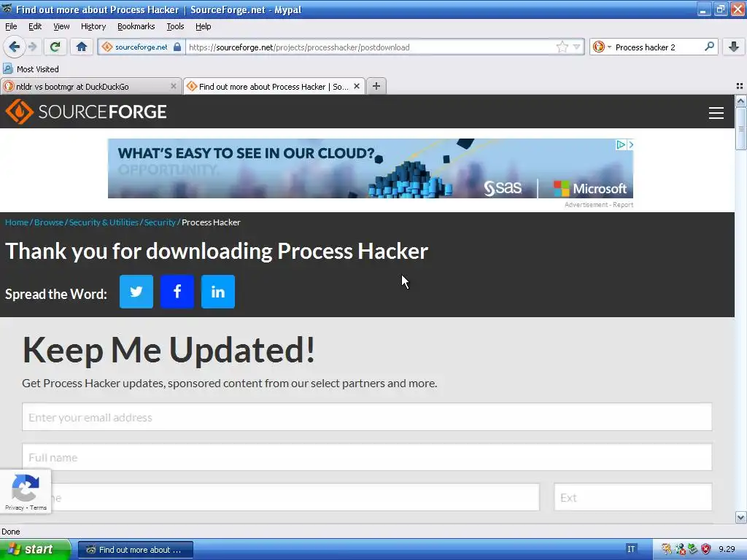747x560 pixels.
Task: Close the ad with the X icon
Action: click(x=630, y=144)
